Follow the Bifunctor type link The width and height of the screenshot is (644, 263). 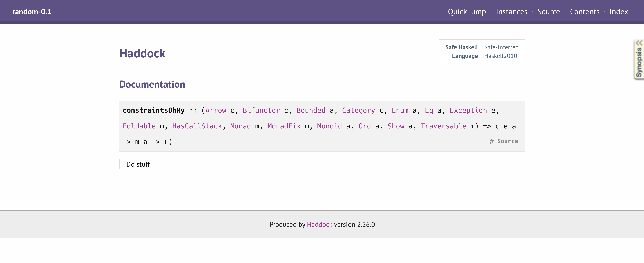tap(261, 110)
